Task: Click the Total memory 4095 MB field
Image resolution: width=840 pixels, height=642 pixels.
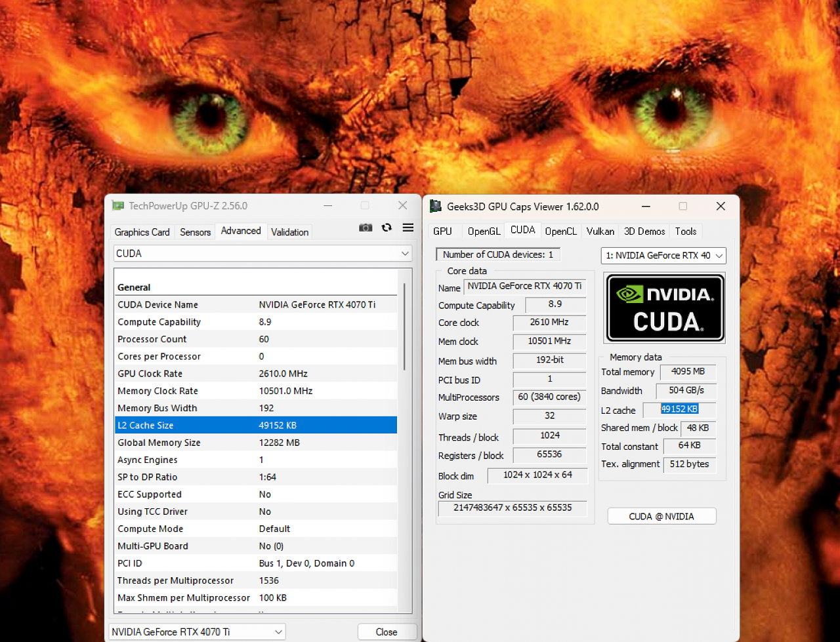Action: point(688,372)
